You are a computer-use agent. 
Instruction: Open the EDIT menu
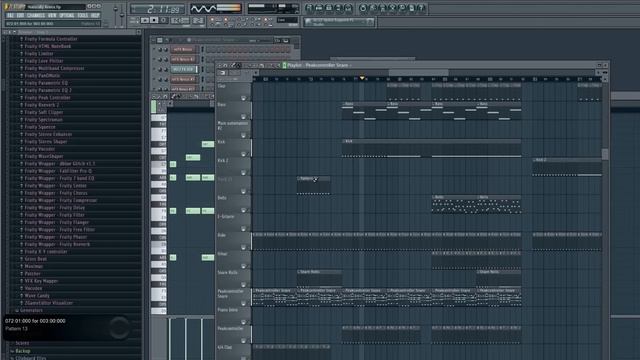tap(20, 16)
